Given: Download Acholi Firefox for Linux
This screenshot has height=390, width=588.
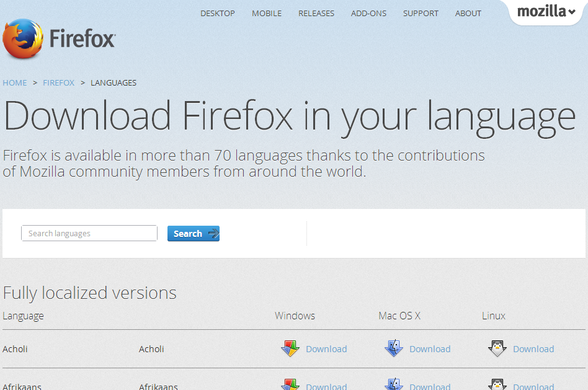Looking at the screenshot, I should [x=533, y=349].
